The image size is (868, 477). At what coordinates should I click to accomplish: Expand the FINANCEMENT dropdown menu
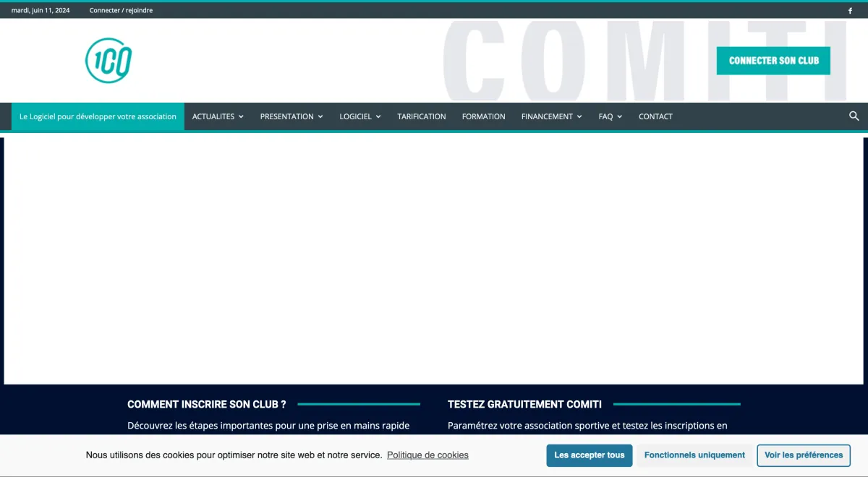(551, 116)
